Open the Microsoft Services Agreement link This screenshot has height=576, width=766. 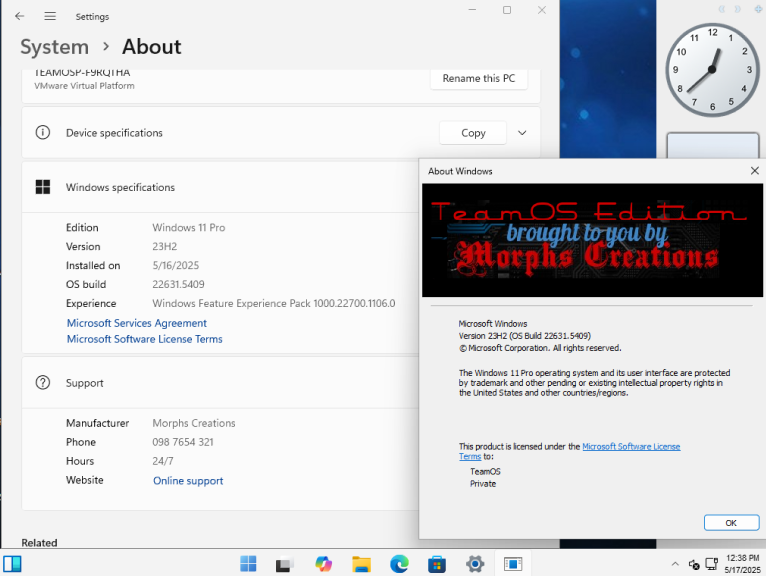[137, 323]
